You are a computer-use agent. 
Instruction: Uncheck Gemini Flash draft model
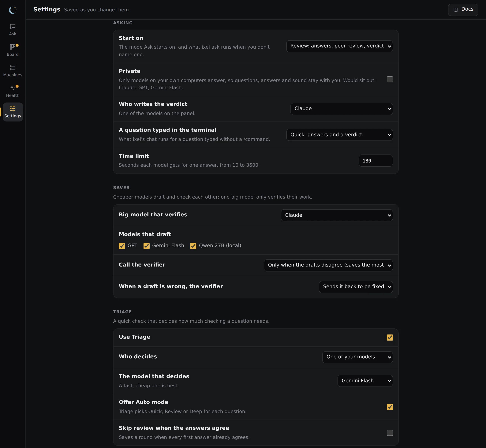(x=146, y=246)
